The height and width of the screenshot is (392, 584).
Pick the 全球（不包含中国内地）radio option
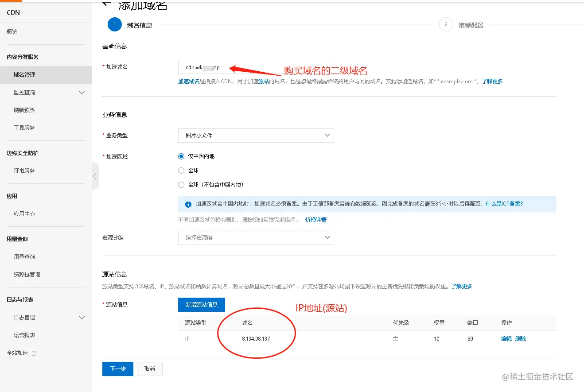[x=181, y=185]
